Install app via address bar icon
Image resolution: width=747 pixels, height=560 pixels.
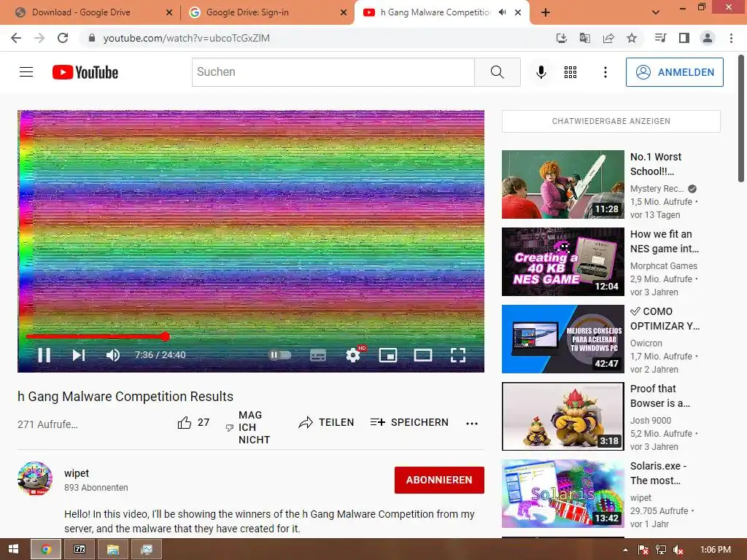[x=562, y=38]
